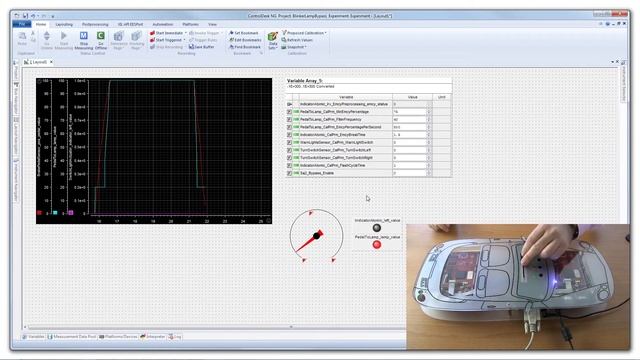The height and width of the screenshot is (360, 640).
Task: Click the red needle gauge instrument
Action: pyautogui.click(x=316, y=236)
